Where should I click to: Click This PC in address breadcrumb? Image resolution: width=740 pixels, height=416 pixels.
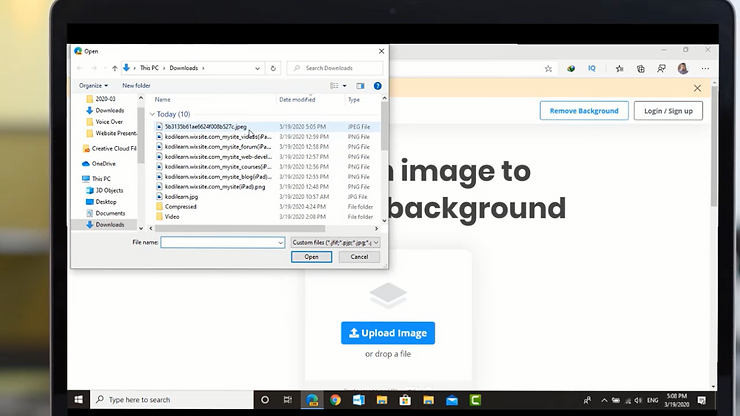[149, 68]
